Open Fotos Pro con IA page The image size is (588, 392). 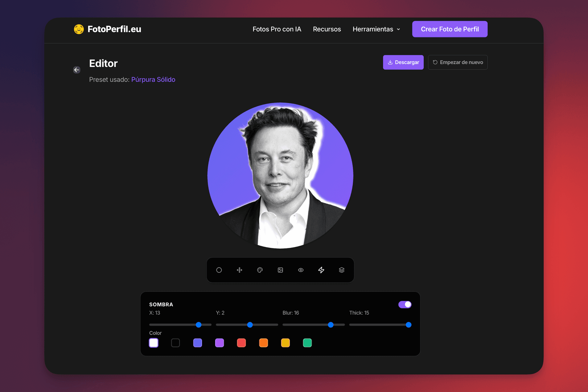[x=277, y=29]
